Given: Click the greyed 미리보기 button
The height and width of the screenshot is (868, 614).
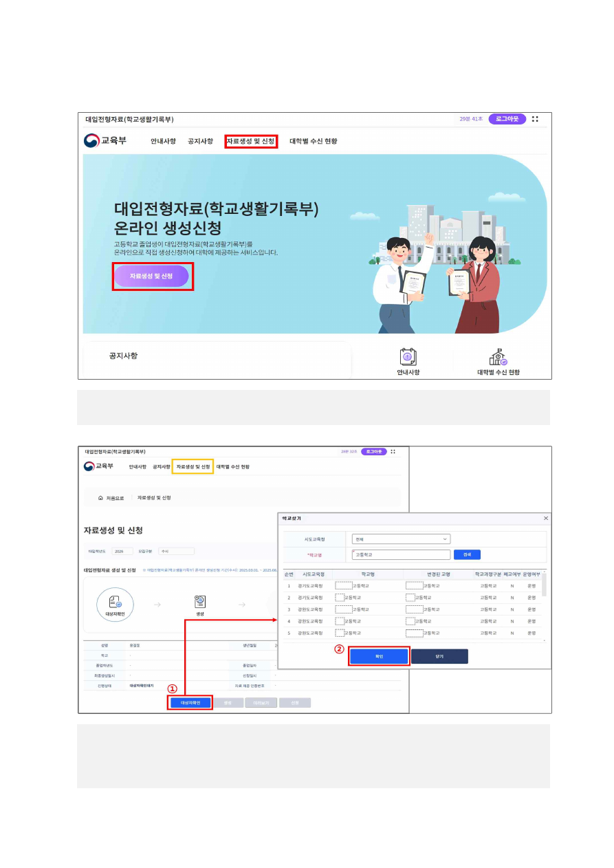Looking at the screenshot, I should tap(260, 703).
